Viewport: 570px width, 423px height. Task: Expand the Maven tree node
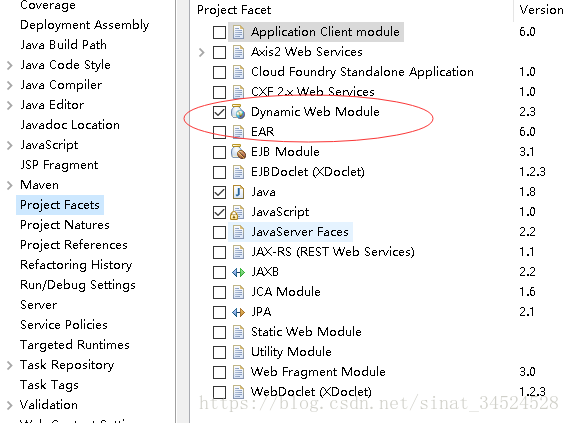click(10, 185)
